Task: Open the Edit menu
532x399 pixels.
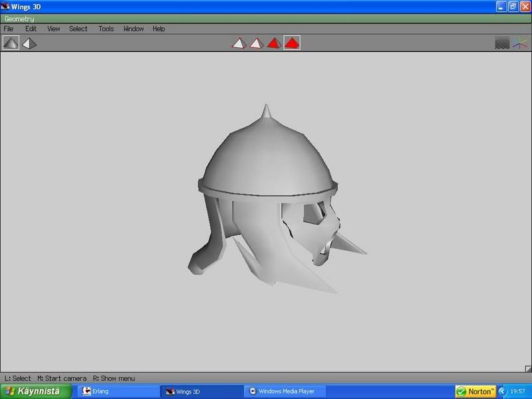Action: click(x=31, y=29)
